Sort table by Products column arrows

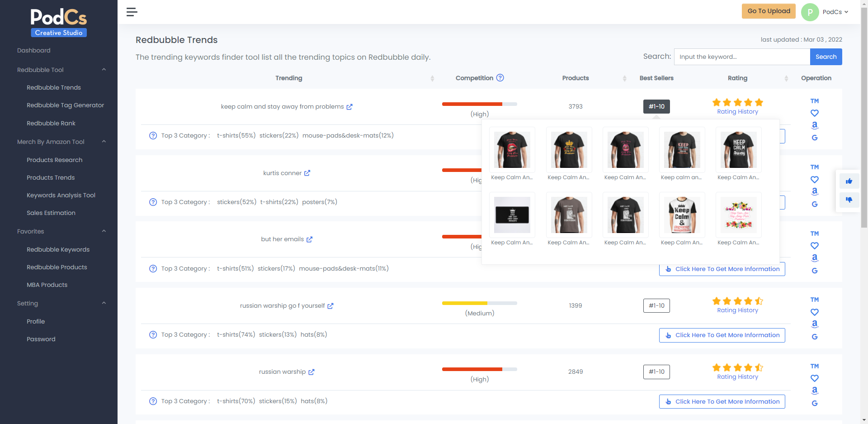click(625, 78)
